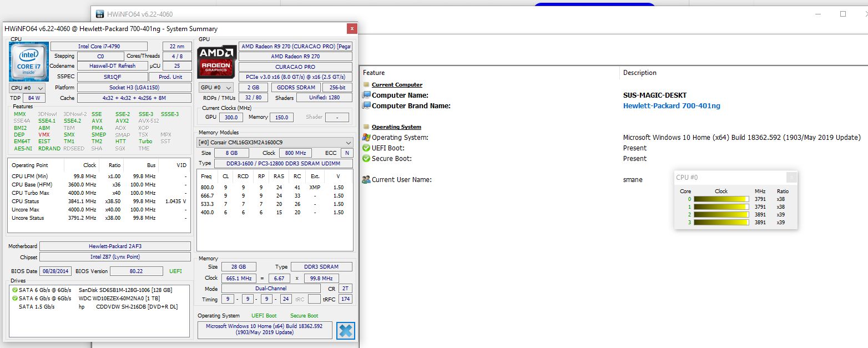Click the blue X close icon in System Summary

pyautogui.click(x=345, y=330)
